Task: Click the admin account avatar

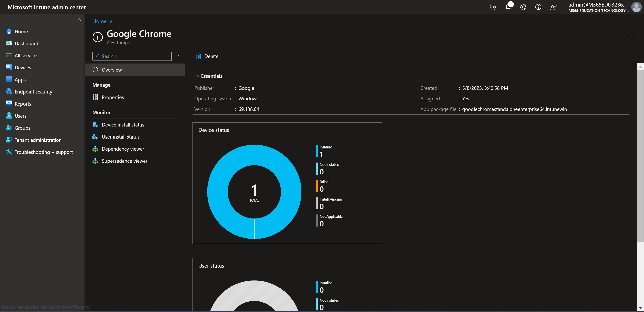Action: (x=636, y=7)
